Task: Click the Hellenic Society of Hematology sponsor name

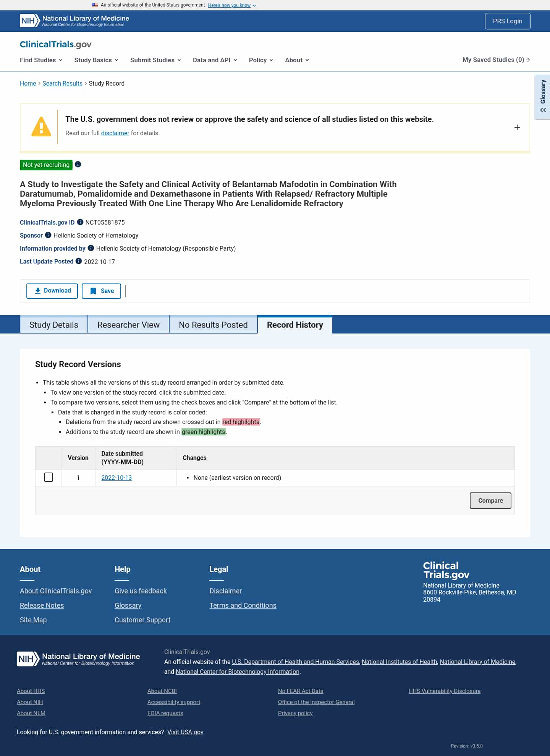Action: pos(96,235)
